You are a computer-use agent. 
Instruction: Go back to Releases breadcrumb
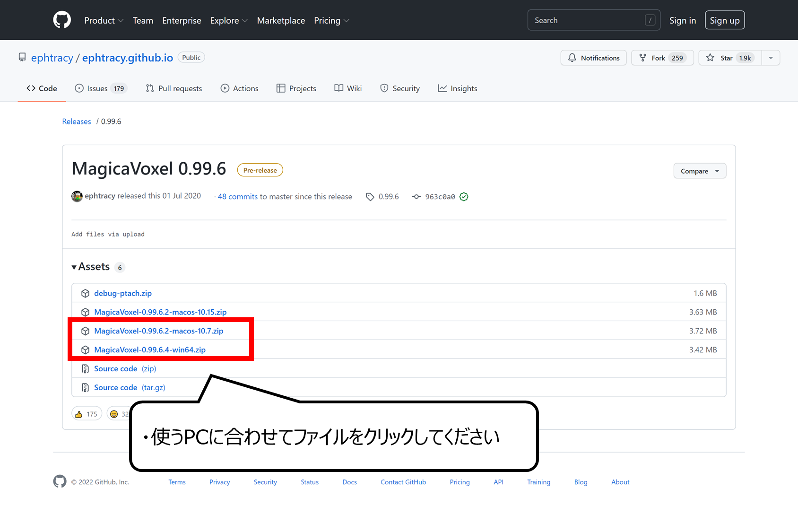pos(77,122)
